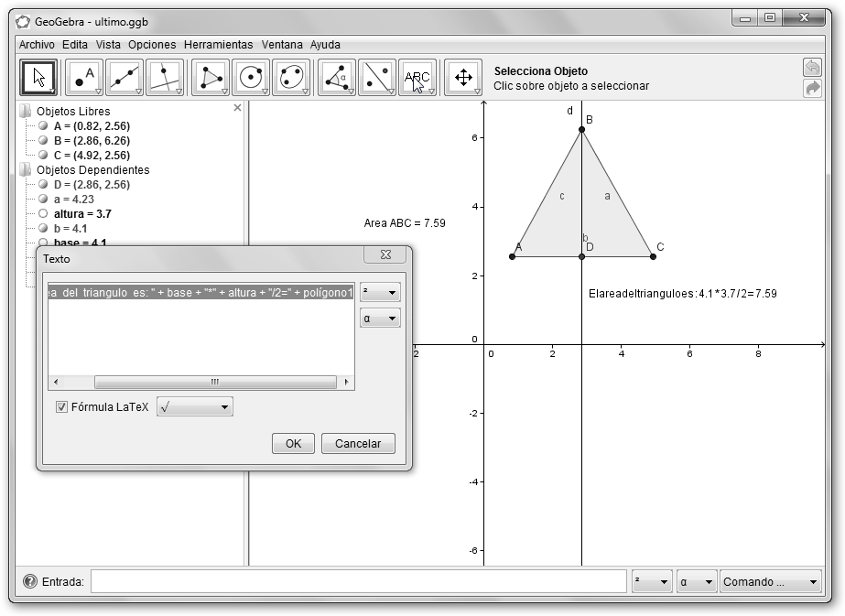The image size is (845, 616).
Task: Toggle visibility of altura object
Action: [43, 213]
